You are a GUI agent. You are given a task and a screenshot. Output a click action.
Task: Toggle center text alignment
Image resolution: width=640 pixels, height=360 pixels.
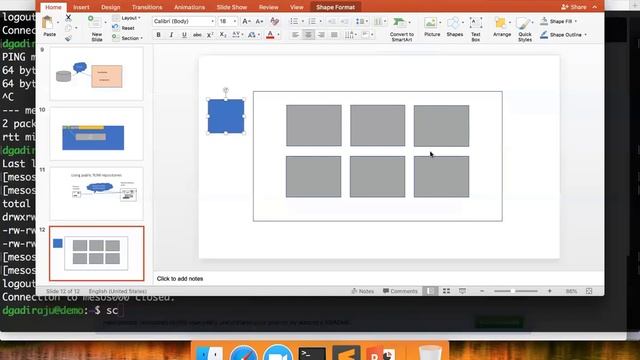point(308,35)
